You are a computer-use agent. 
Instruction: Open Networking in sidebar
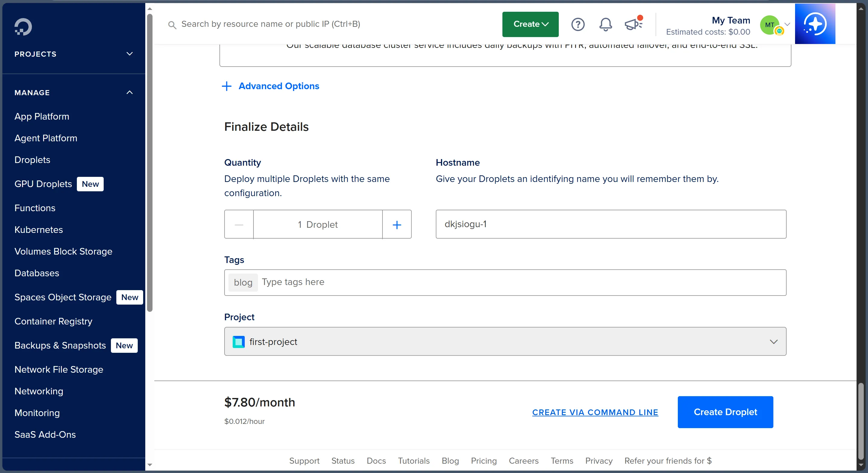pyautogui.click(x=39, y=391)
